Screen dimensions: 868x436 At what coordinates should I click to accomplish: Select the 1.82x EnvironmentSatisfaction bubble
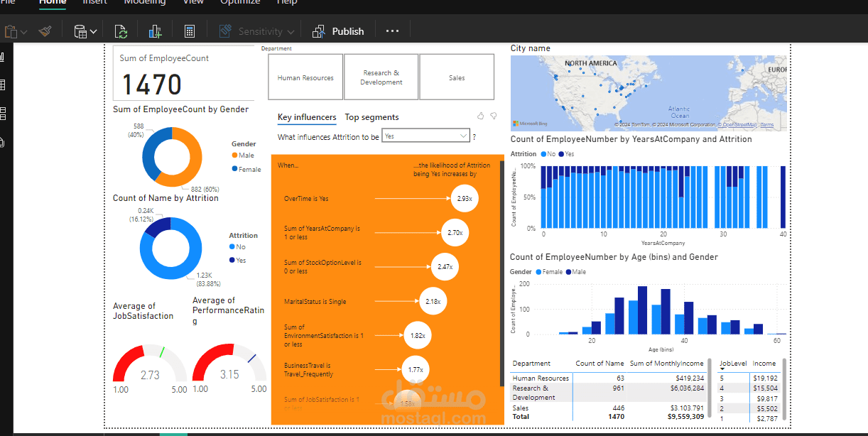tap(418, 335)
